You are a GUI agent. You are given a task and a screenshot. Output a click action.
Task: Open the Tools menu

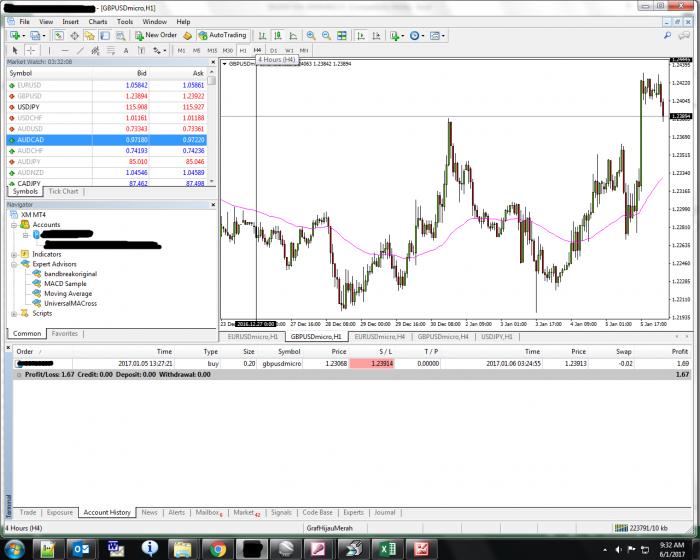point(125,21)
